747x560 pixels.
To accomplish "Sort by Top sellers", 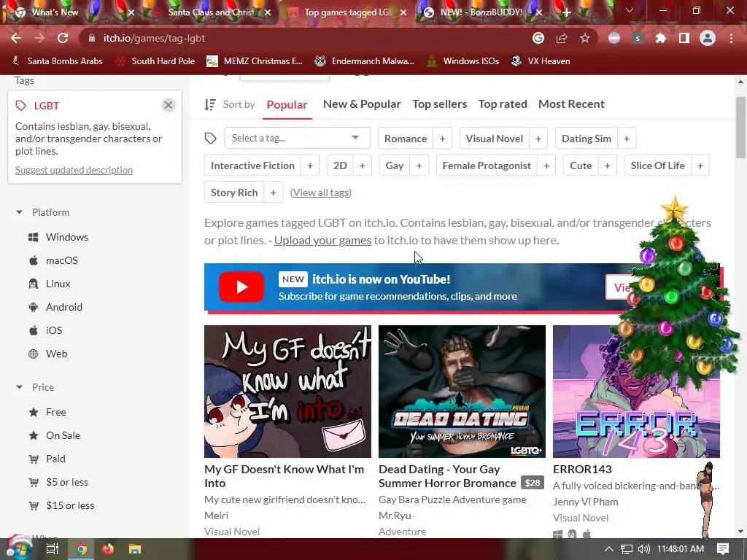I will click(440, 104).
